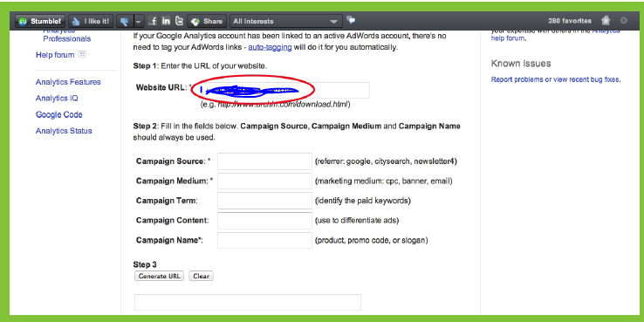
Task: Share via the LinkedIn icon
Action: (x=166, y=21)
